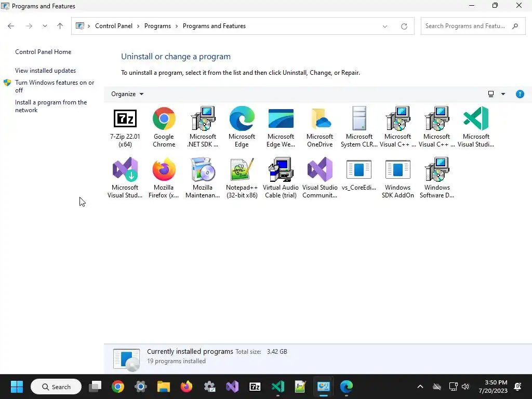The height and width of the screenshot is (399, 532).
Task: Open taskbar Search box
Action: point(56,387)
